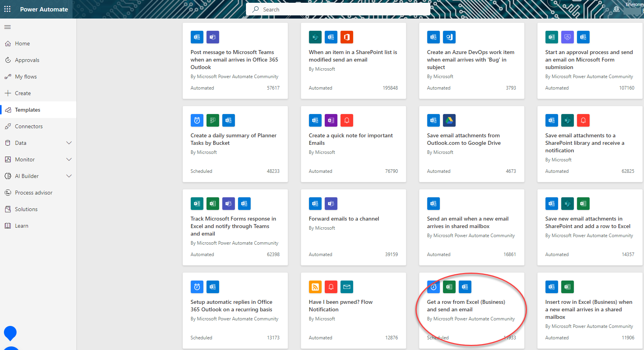644x350 pixels.
Task: Expand the Data menu chevron
Action: pyautogui.click(x=69, y=143)
